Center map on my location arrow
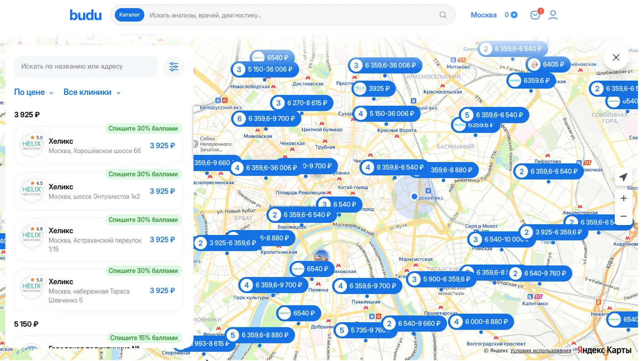Screen dimensions: 644x361 [623, 177]
